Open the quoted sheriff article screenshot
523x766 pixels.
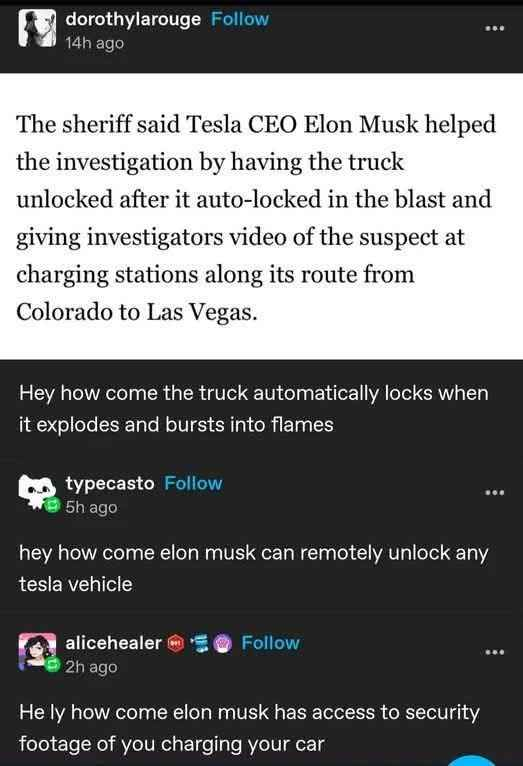(x=261, y=216)
